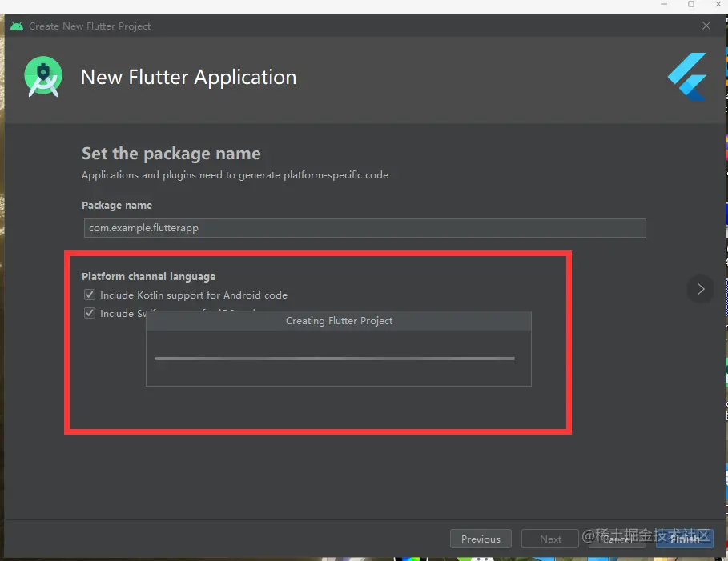Click the Next button
This screenshot has height=561, width=728.
550,539
